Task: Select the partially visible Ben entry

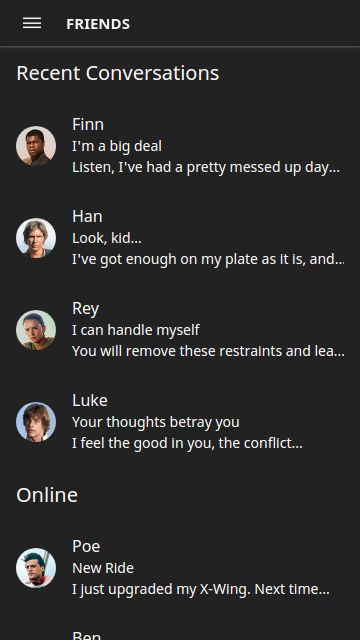Action: pyautogui.click(x=180, y=629)
